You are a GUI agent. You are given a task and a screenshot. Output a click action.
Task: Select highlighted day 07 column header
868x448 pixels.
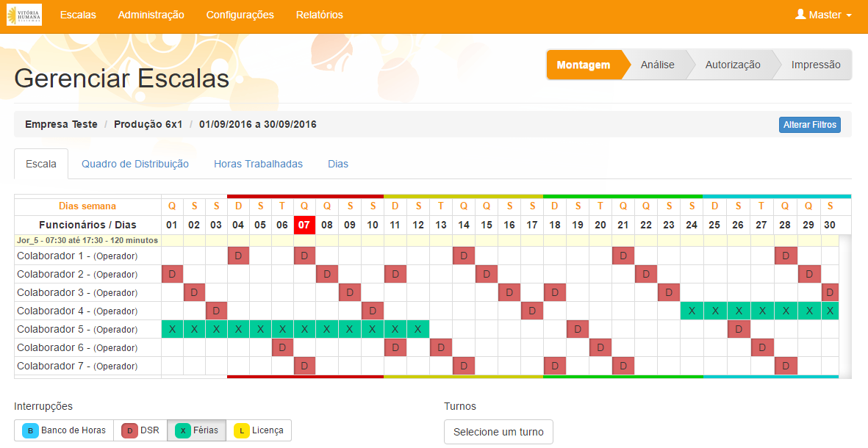(x=304, y=225)
